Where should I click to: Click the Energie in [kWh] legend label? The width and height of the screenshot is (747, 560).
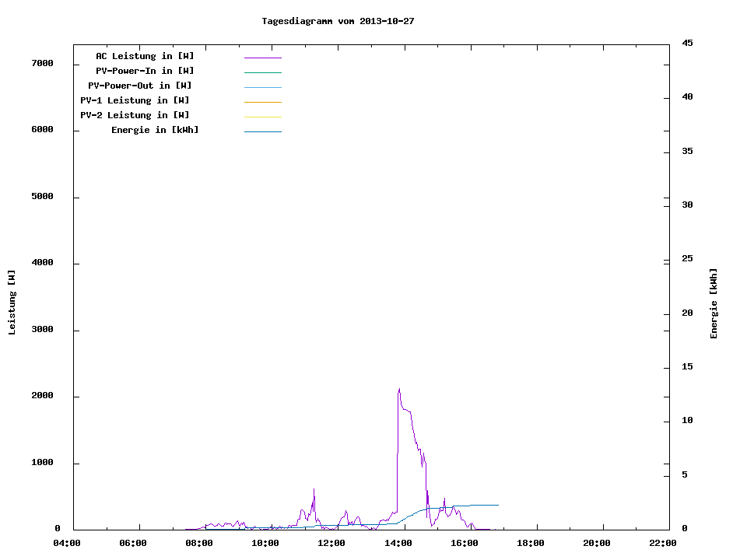point(155,130)
